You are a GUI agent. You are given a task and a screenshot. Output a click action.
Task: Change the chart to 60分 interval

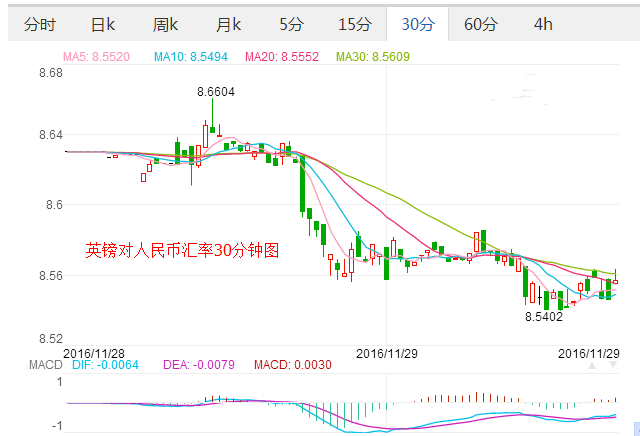pos(481,24)
